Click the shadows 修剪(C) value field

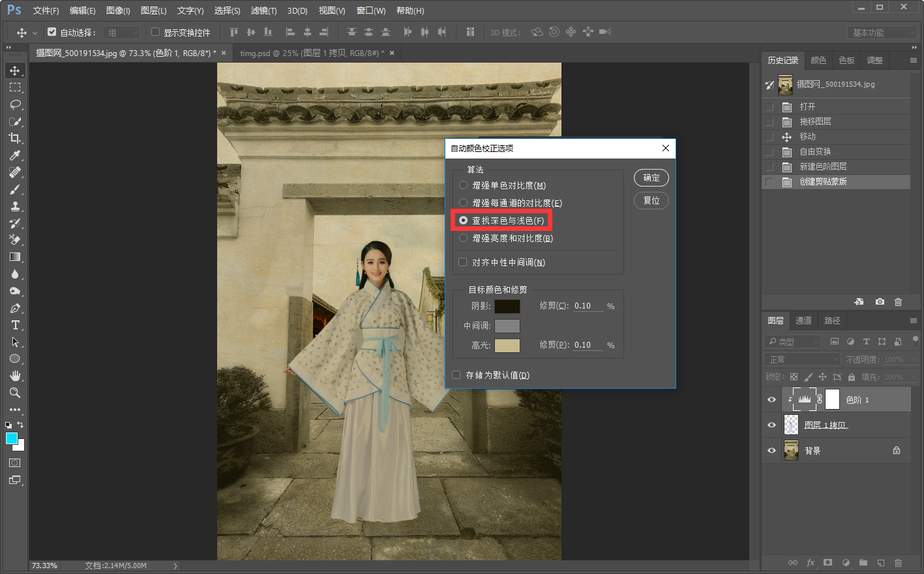588,306
